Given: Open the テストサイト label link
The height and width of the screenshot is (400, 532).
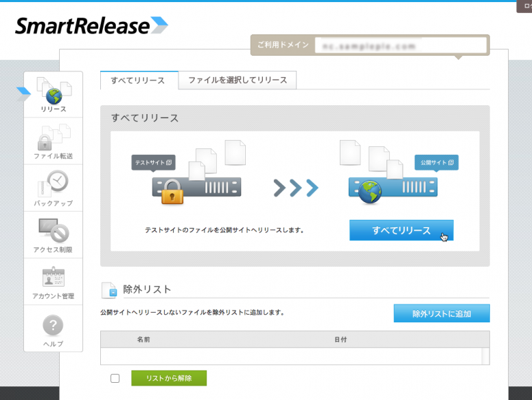Looking at the screenshot, I should point(153,163).
